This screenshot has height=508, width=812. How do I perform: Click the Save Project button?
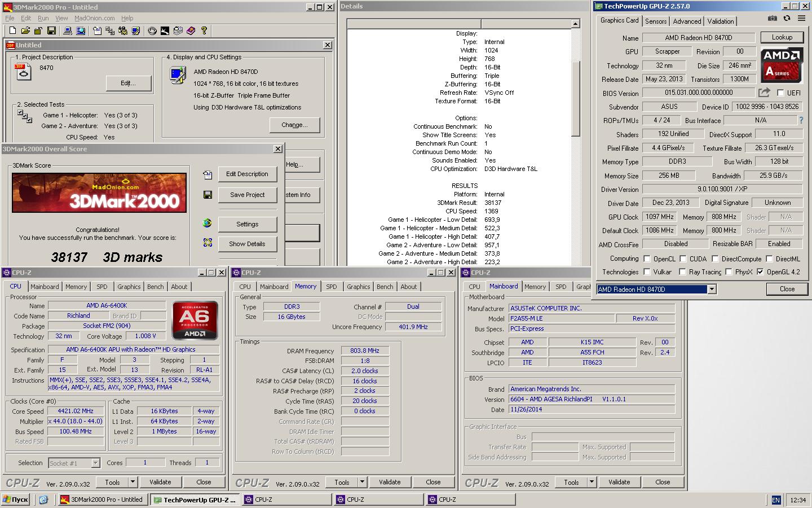tap(247, 195)
